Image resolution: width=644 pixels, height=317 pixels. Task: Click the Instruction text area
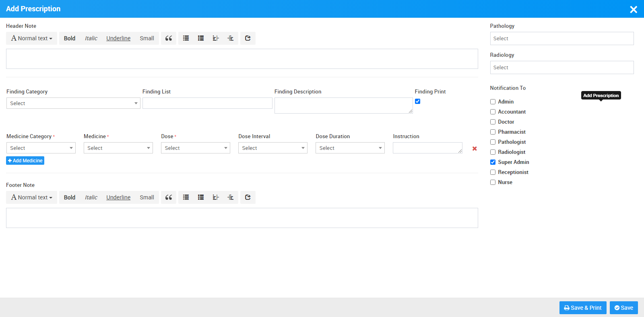pyautogui.click(x=427, y=148)
